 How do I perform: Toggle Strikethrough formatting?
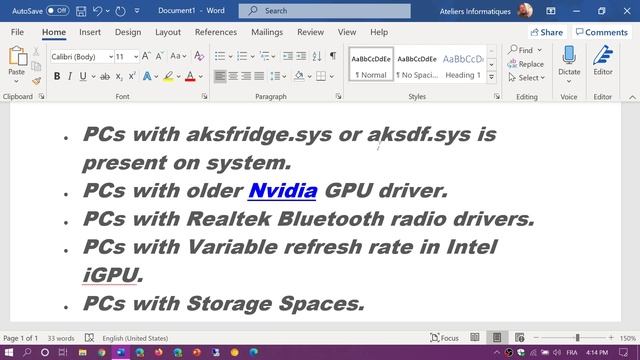pyautogui.click(x=105, y=76)
